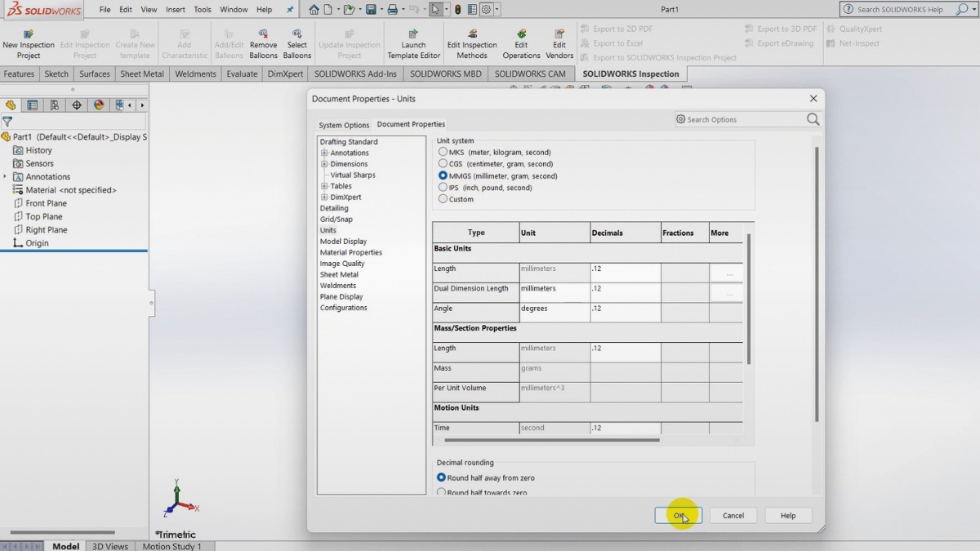Click the Select cursor tool icon

tap(436, 10)
